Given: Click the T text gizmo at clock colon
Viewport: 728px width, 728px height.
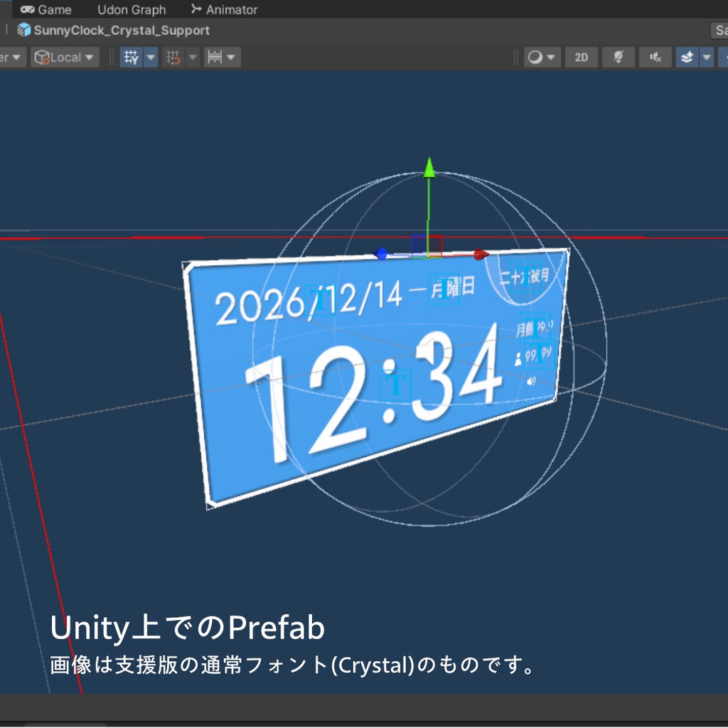Looking at the screenshot, I should 396,385.
